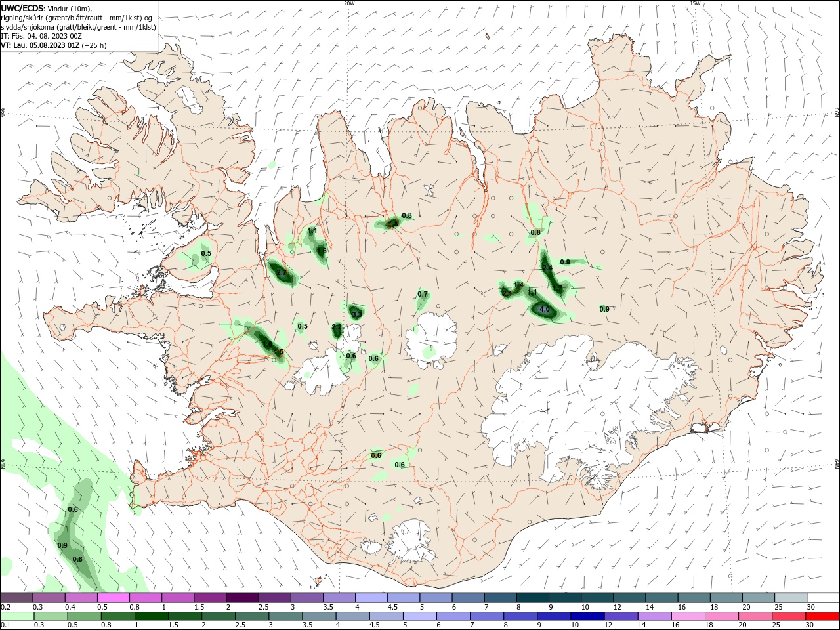Select the palest green 0.1 swatch, bottom row
The width and height of the screenshot is (840, 630).
tap(17, 616)
